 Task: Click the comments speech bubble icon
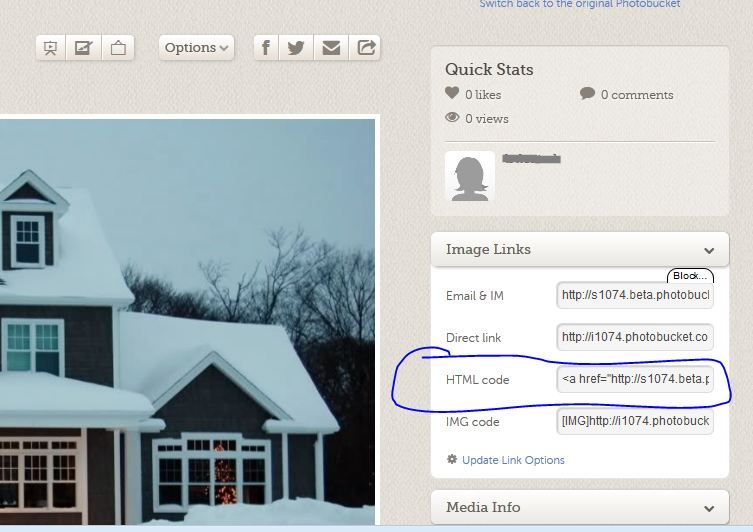587,93
